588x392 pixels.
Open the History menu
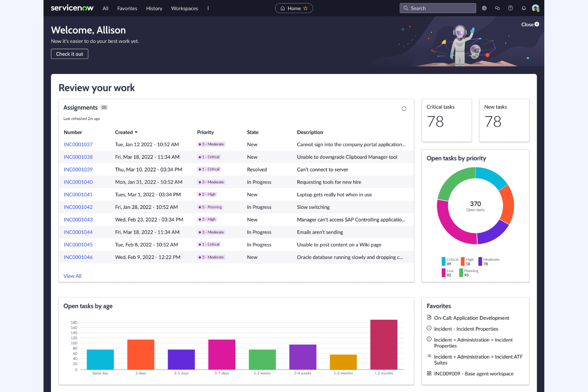coord(154,8)
